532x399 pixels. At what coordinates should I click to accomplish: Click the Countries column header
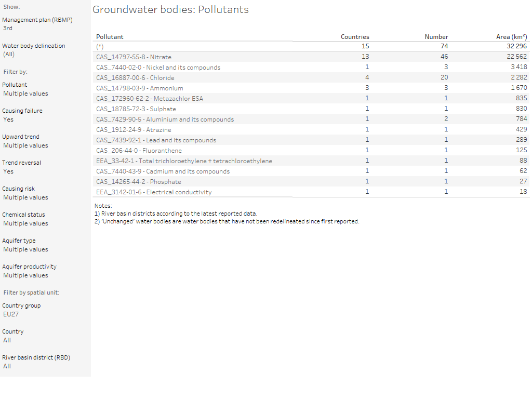[x=355, y=37]
